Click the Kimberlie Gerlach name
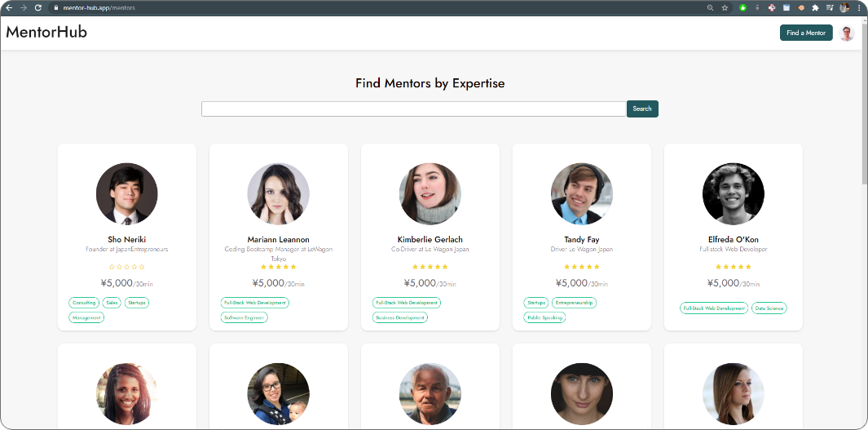This screenshot has height=430, width=868. click(430, 239)
